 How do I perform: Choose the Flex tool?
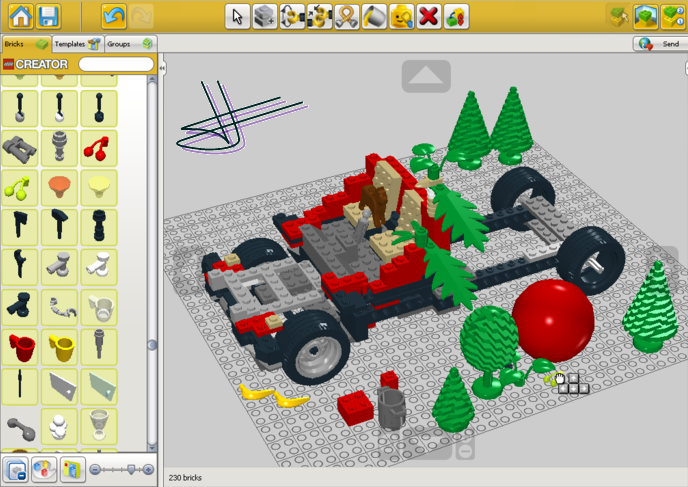(x=347, y=17)
